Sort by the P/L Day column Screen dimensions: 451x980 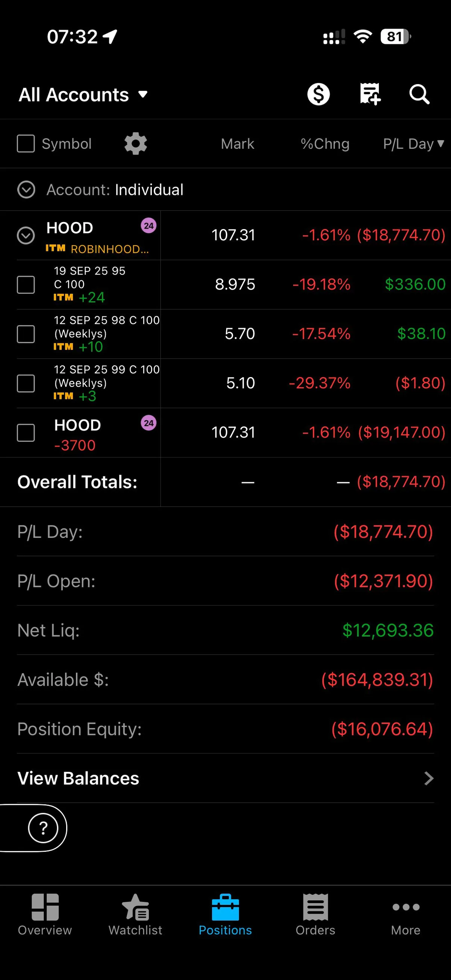click(413, 144)
